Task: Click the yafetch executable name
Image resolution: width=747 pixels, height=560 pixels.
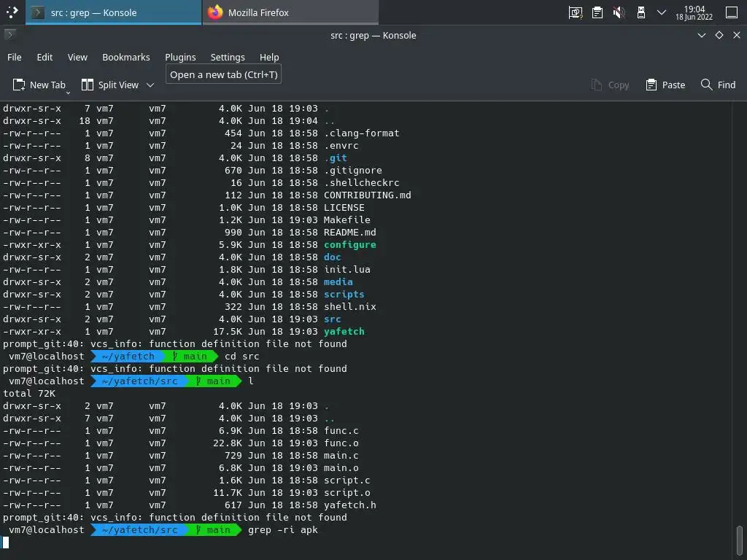Action: click(x=344, y=332)
